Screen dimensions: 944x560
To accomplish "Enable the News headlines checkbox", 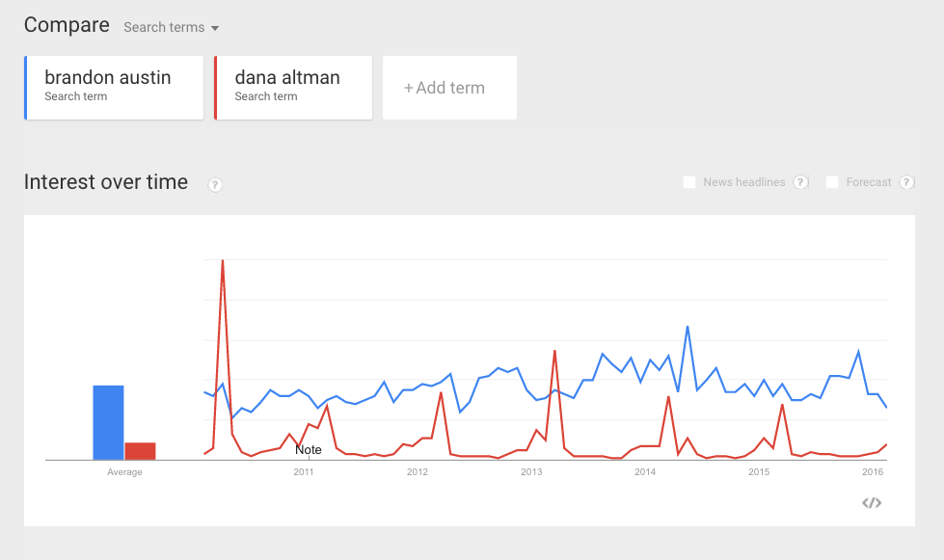I will (689, 182).
